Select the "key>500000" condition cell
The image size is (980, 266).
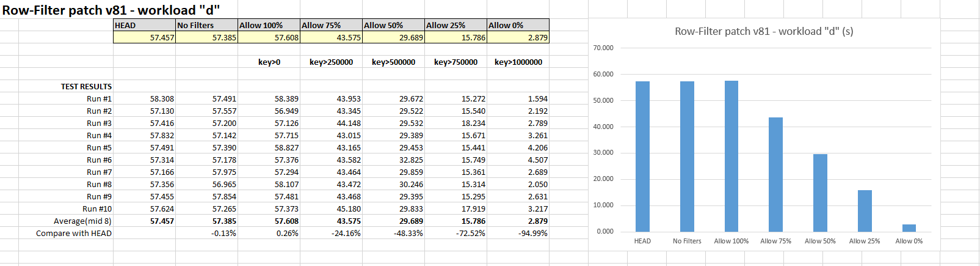point(394,62)
